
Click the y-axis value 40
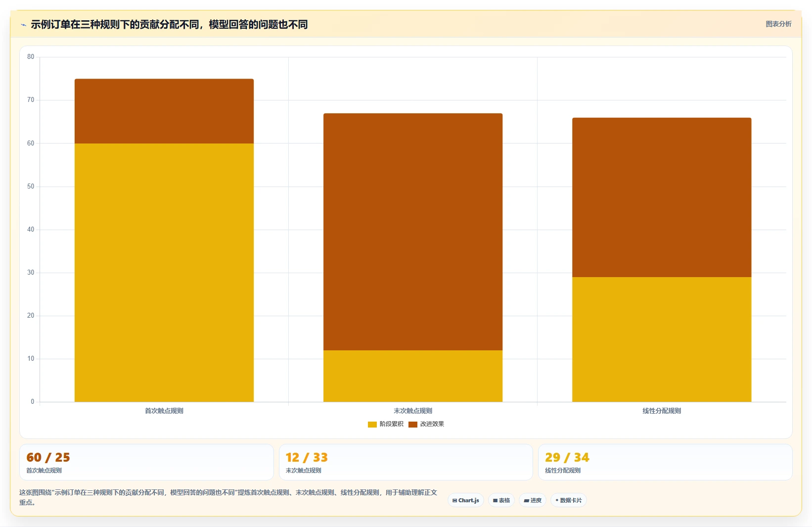[31, 230]
